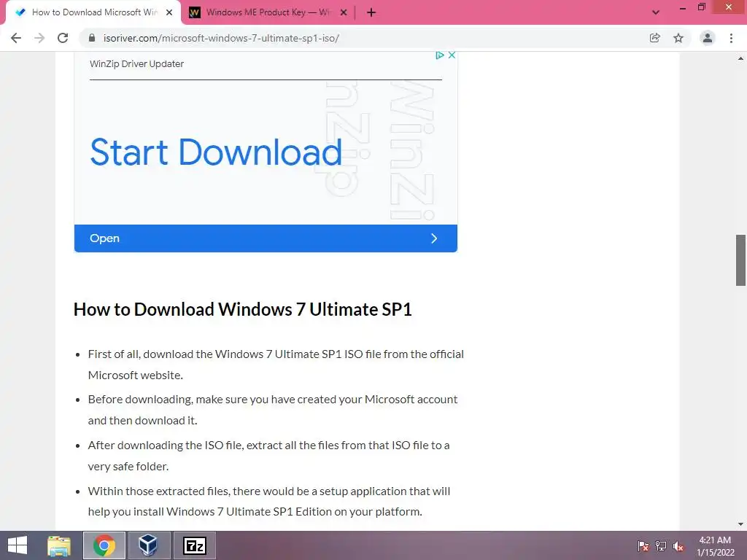Click the network status tray icon
Image resolution: width=747 pixels, height=560 pixels.
(661, 545)
